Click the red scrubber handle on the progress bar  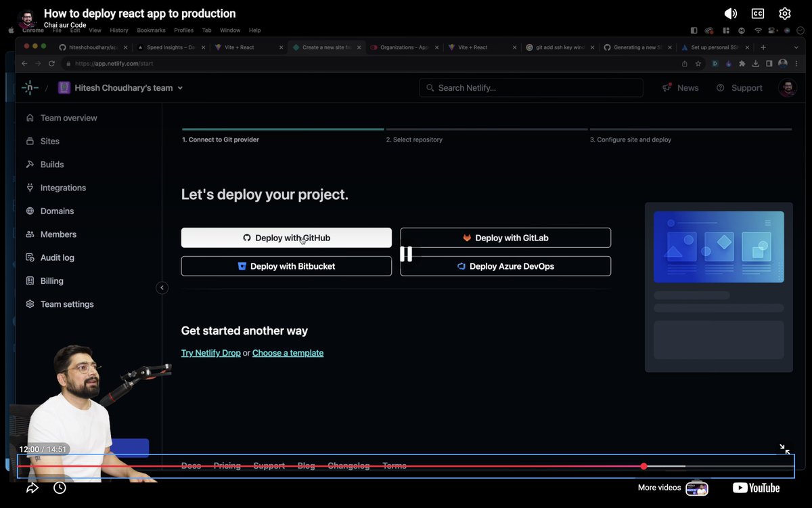(x=644, y=466)
